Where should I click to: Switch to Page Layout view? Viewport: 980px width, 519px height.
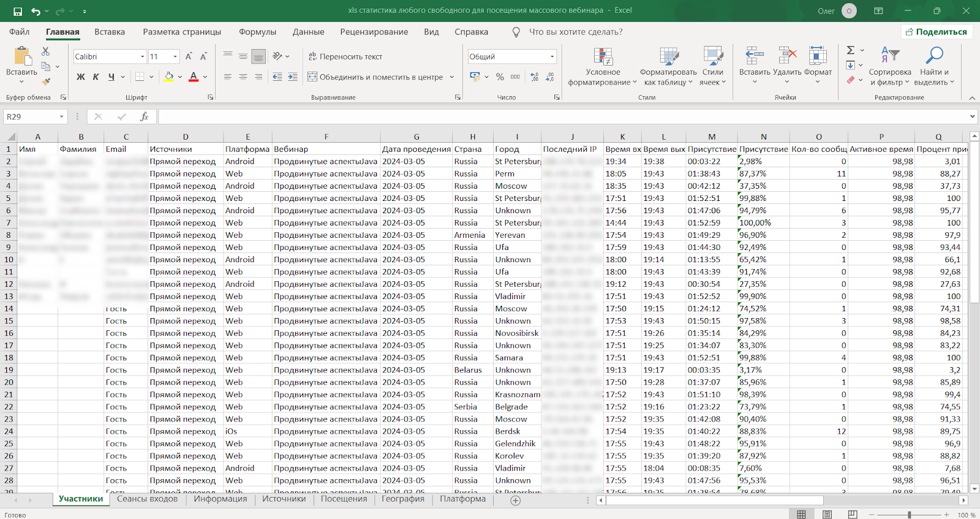[x=827, y=515]
